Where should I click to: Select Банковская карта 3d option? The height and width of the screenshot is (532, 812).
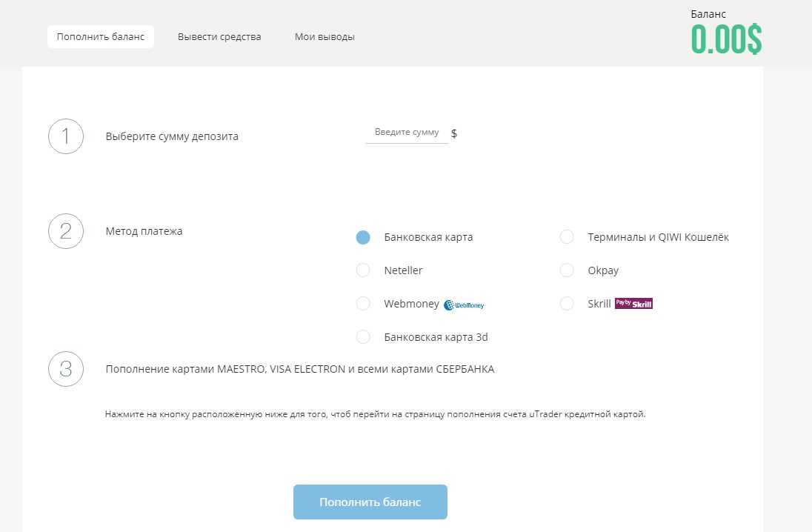[x=363, y=337]
